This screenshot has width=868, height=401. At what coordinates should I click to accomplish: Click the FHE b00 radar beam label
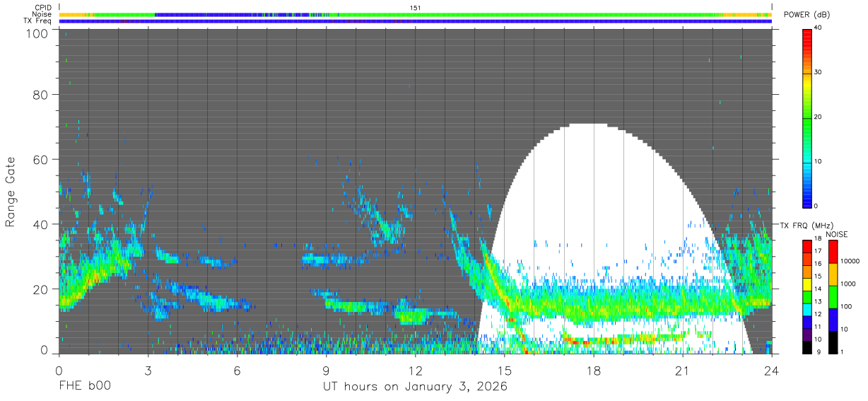[85, 386]
